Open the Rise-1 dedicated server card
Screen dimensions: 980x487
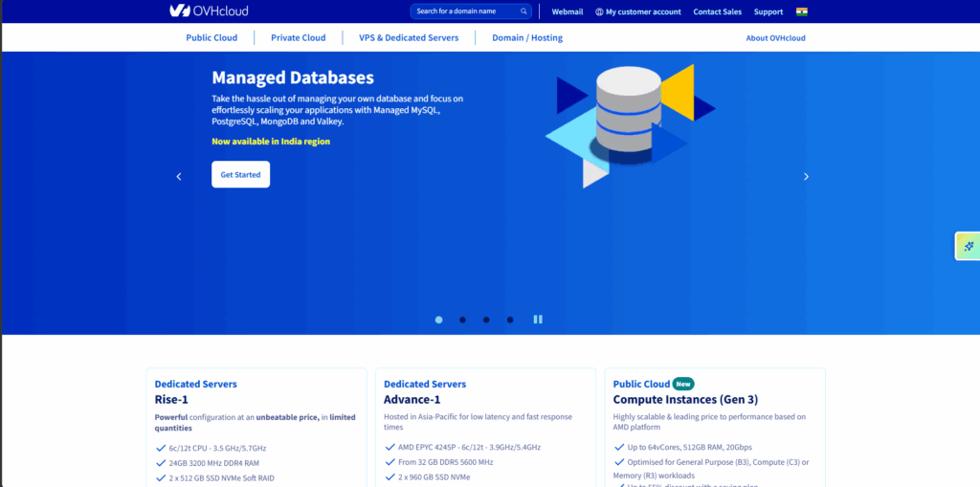point(256,428)
